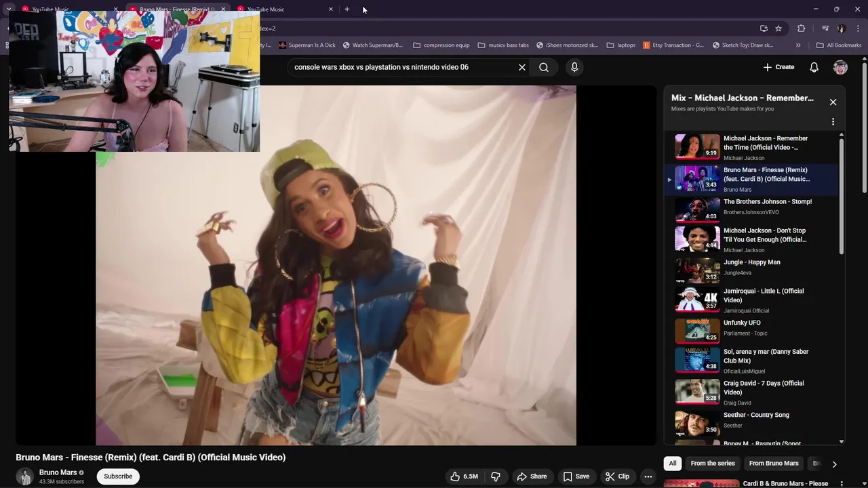Open the Bruno Mars channel name link

click(58, 472)
